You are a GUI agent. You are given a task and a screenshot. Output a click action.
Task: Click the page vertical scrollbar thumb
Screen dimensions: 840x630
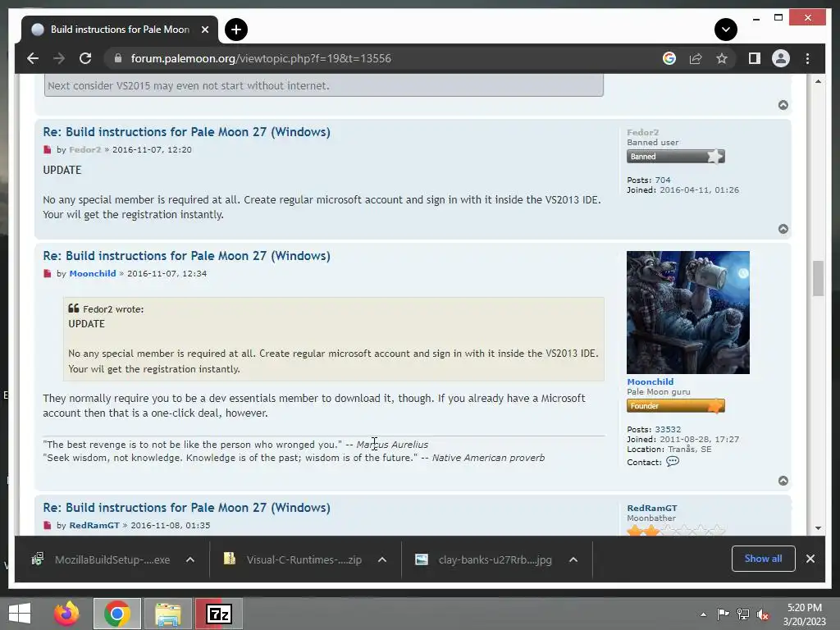click(x=818, y=278)
